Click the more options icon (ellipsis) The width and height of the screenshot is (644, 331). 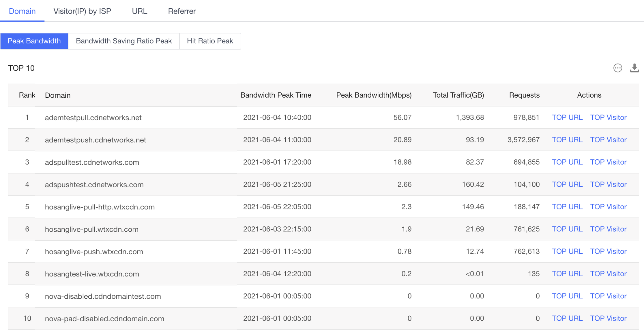[617, 68]
